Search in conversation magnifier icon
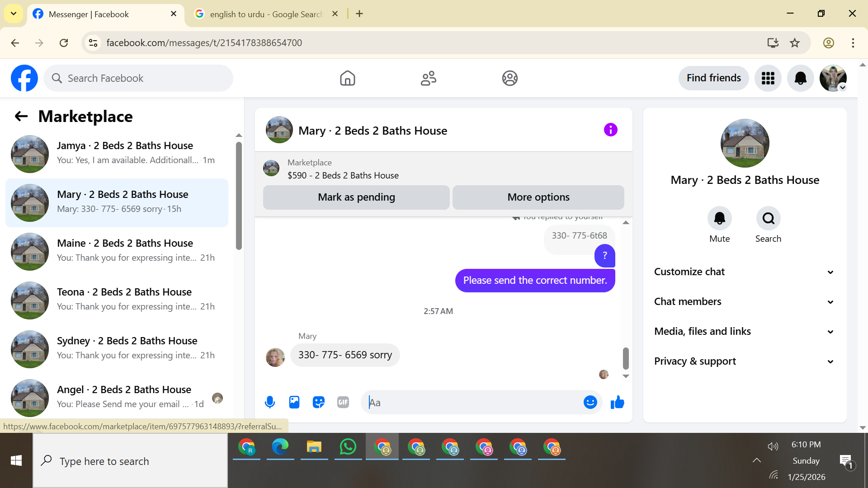 [768, 219]
